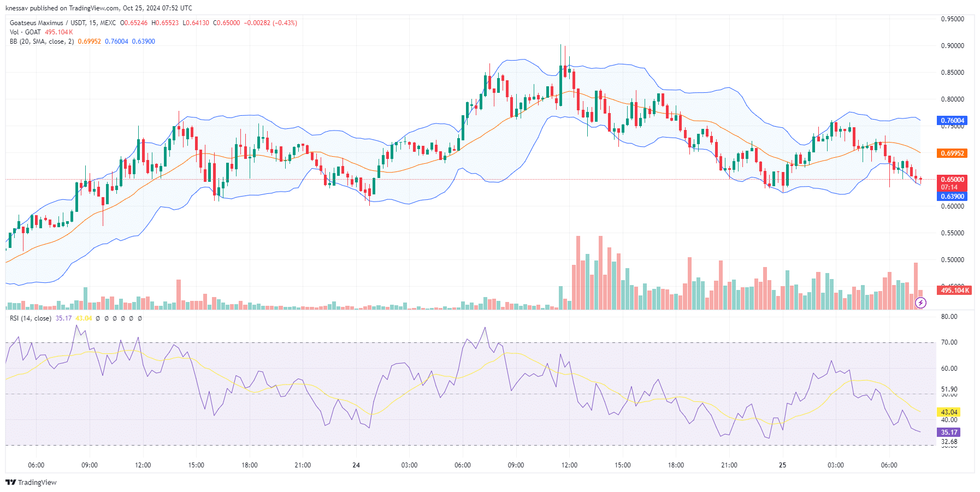Click the 25 date marker on time axis
This screenshot has width=980, height=492.
(782, 465)
